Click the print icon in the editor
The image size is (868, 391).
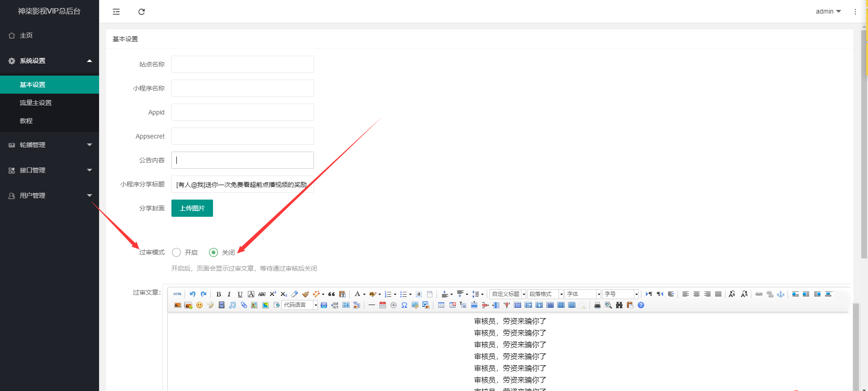(x=598, y=305)
